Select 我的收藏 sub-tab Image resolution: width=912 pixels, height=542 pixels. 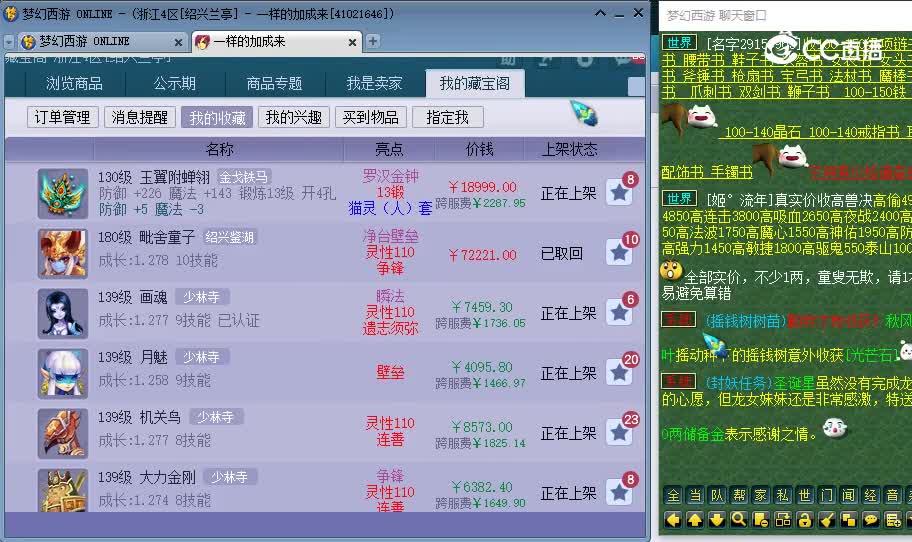(x=217, y=117)
